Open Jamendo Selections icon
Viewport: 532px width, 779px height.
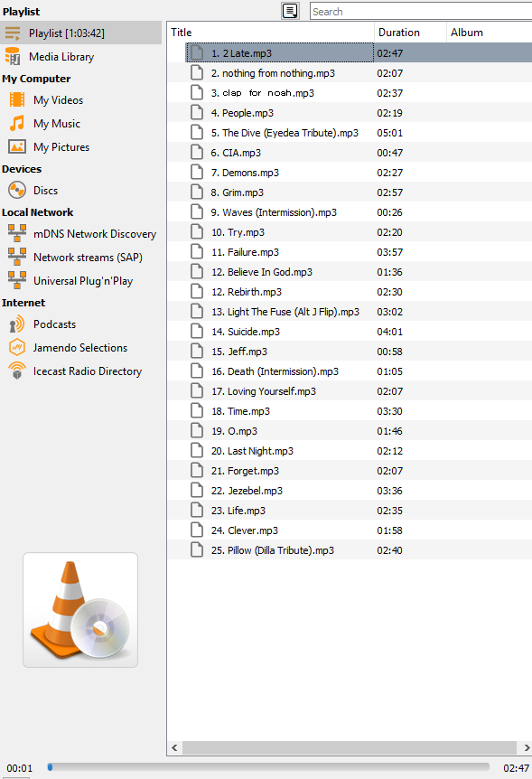[17, 347]
